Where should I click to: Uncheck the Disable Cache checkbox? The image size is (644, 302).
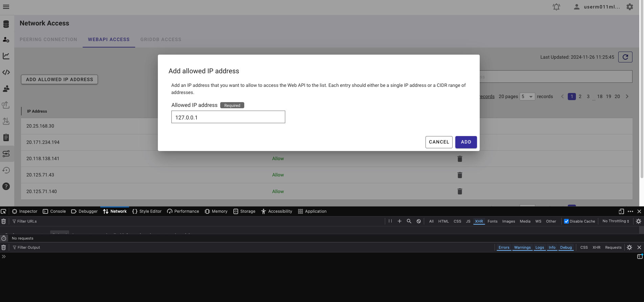[x=566, y=221]
